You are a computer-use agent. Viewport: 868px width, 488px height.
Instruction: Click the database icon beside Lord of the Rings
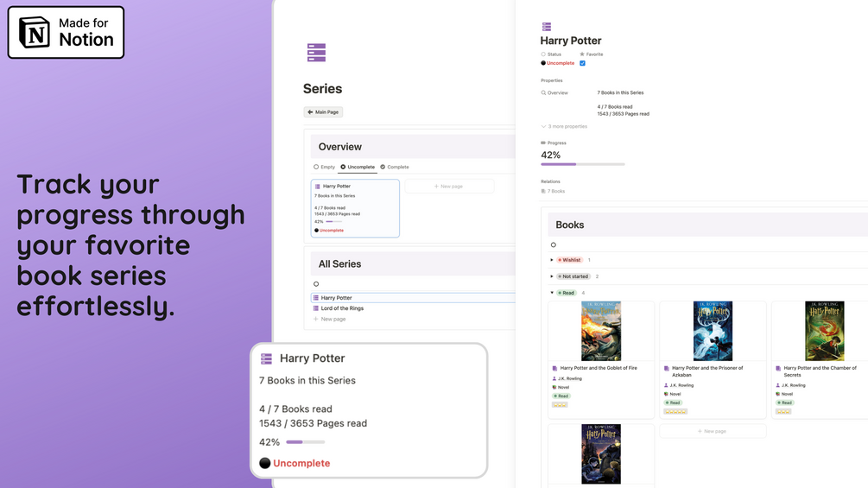(x=316, y=308)
